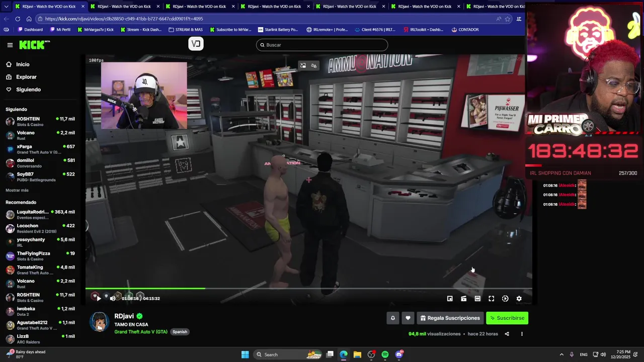This screenshot has height=362, width=644.
Task: Open the Starlink Battery bookmark
Action: pyautogui.click(x=278, y=30)
